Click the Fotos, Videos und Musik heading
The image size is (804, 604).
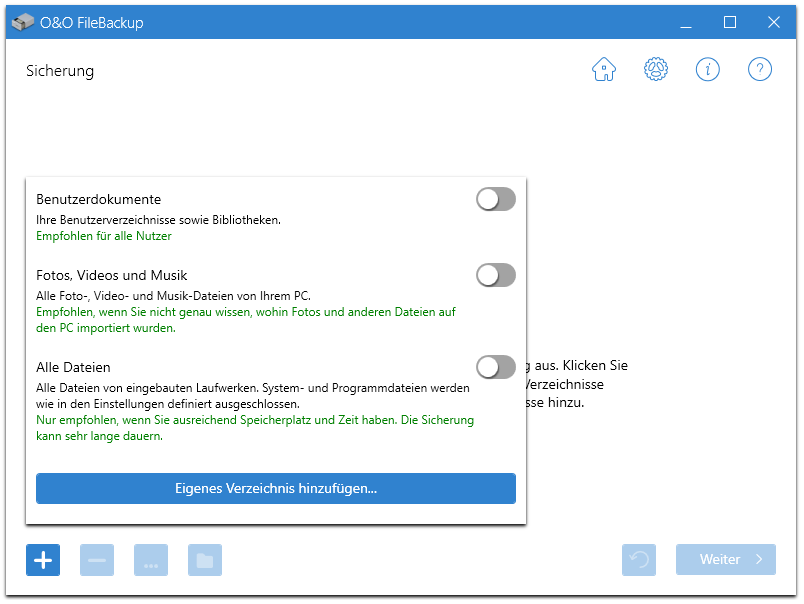coord(111,275)
